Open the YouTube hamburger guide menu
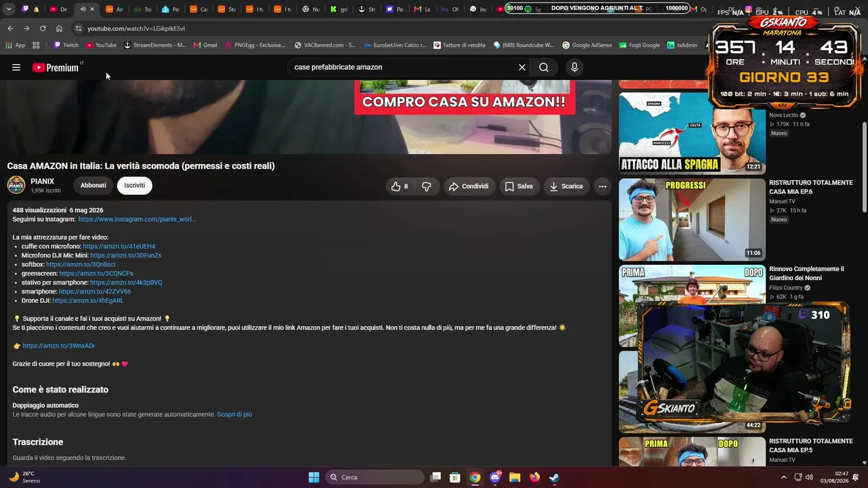868x488 pixels. pos(16,67)
